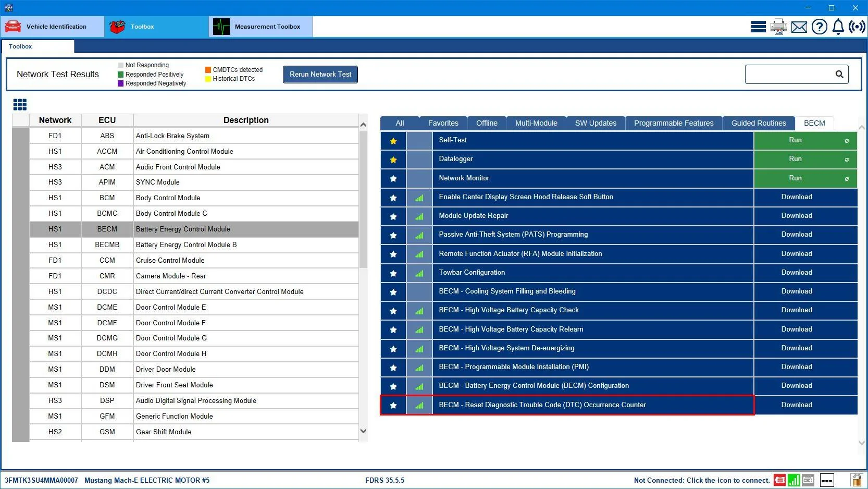This screenshot has width=868, height=489.
Task: Select the Favorites tab
Action: pos(443,123)
